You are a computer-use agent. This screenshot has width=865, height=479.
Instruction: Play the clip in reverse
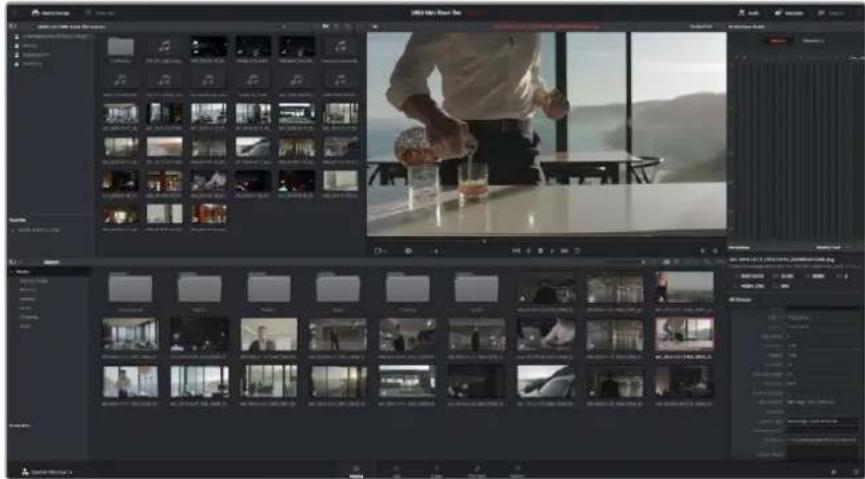click(x=528, y=251)
